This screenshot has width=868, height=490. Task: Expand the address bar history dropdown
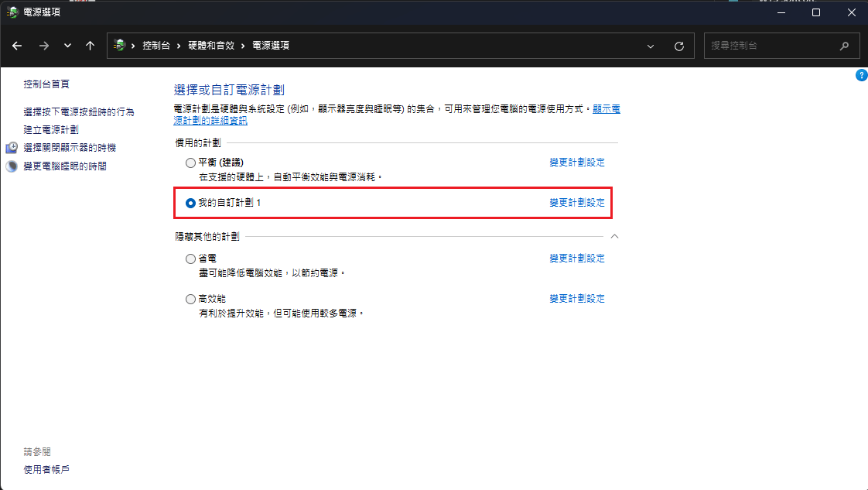click(x=650, y=46)
